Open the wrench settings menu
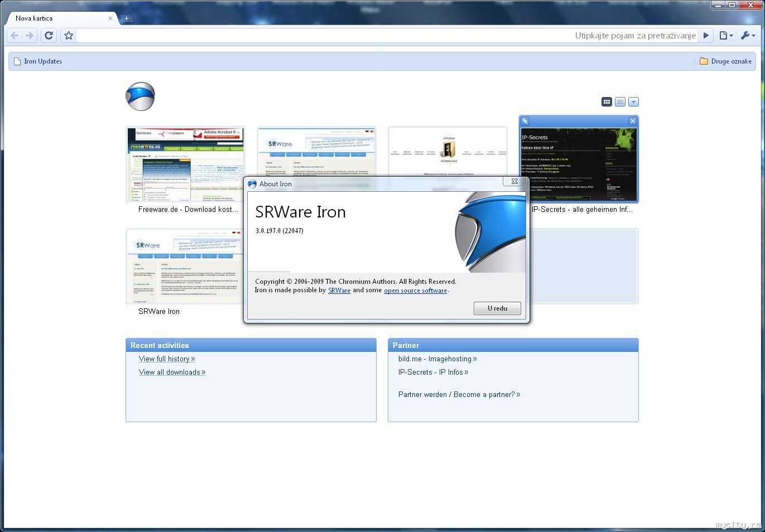 [748, 36]
